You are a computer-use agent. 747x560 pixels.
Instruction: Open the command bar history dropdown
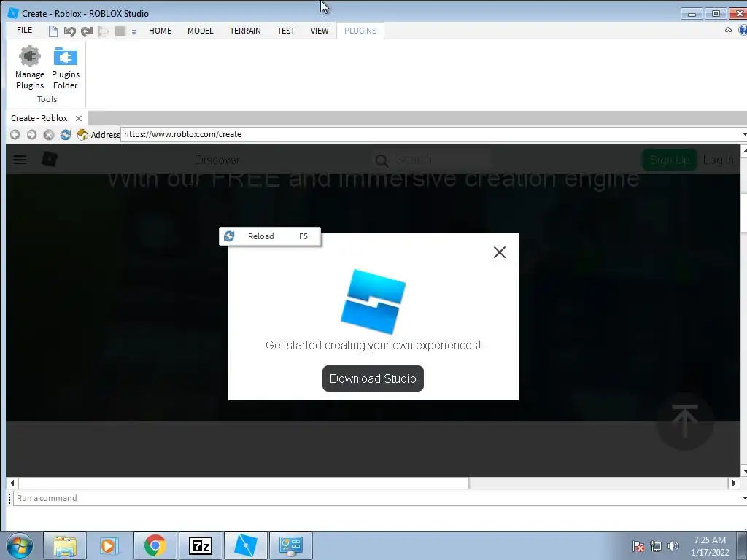(x=744, y=498)
